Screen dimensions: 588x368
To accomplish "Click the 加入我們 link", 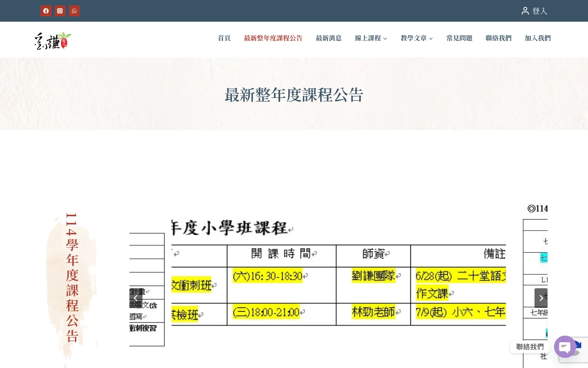I will click(x=537, y=38).
